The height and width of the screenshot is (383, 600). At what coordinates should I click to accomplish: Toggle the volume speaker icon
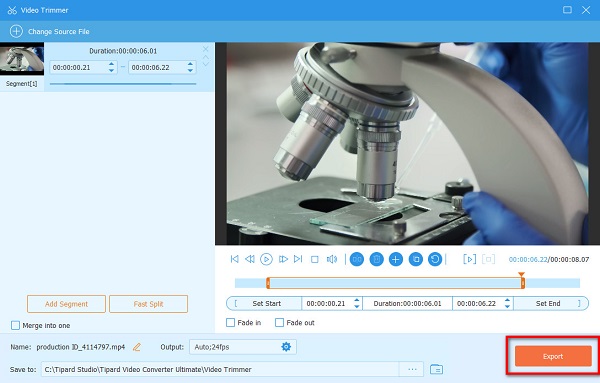tap(332, 259)
